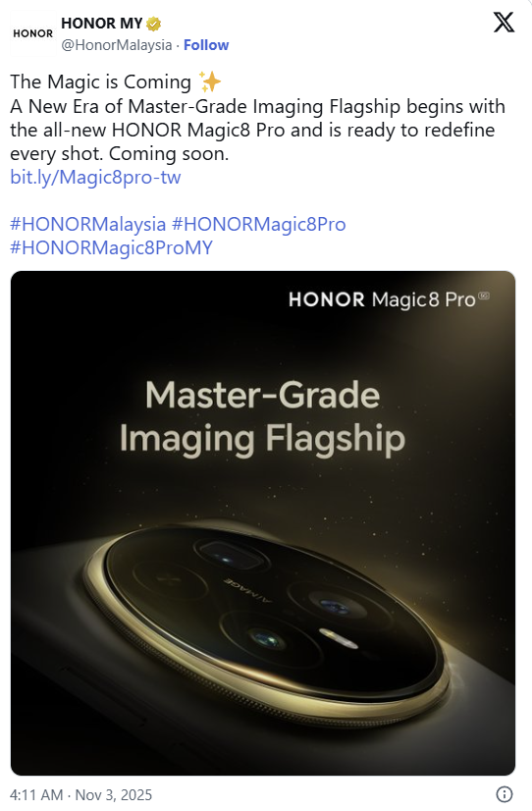
Task: Open the tweet info icon
Action: (505, 794)
